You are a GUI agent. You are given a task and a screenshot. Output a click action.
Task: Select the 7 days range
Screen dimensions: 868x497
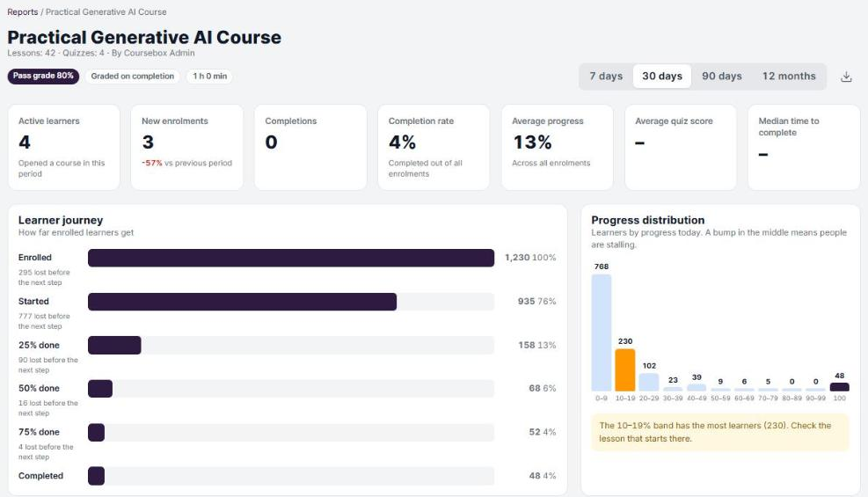click(x=606, y=76)
